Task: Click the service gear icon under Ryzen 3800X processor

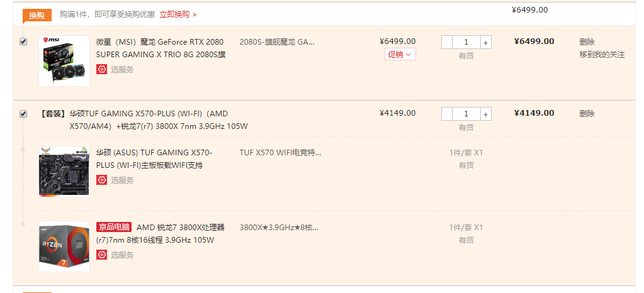Action: pyautogui.click(x=101, y=255)
